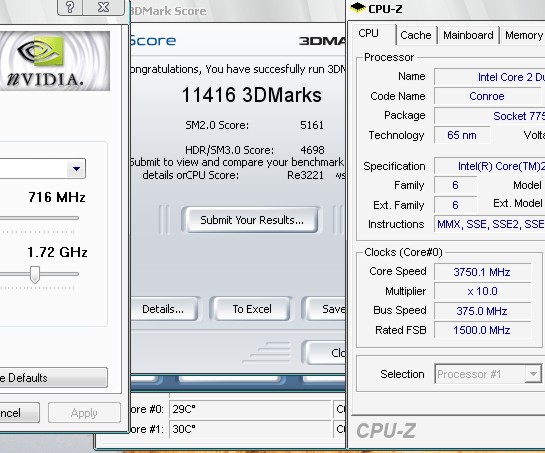Click the Core #1 temperature field 30C
This screenshot has width=545, height=453.
click(250, 429)
